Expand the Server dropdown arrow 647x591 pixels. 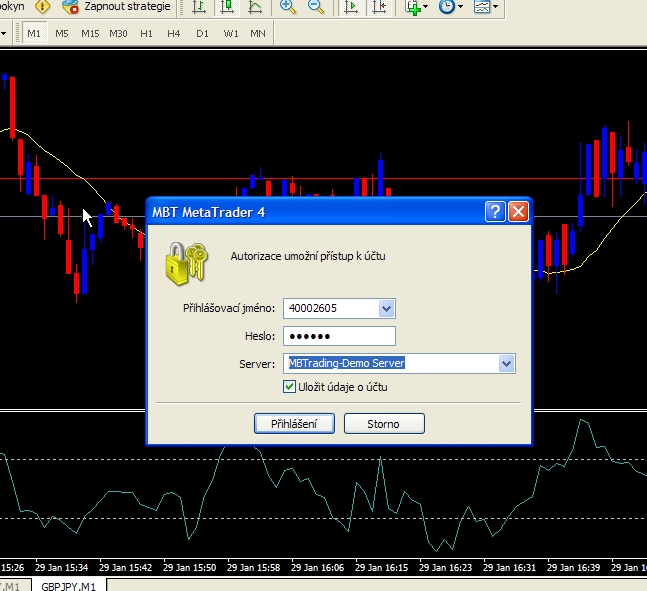click(x=506, y=364)
